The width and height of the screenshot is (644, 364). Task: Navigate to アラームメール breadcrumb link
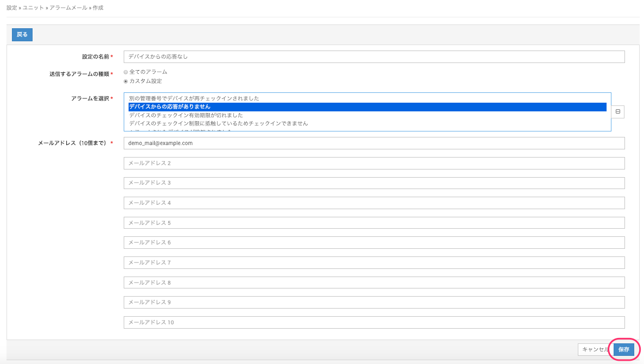click(x=68, y=8)
